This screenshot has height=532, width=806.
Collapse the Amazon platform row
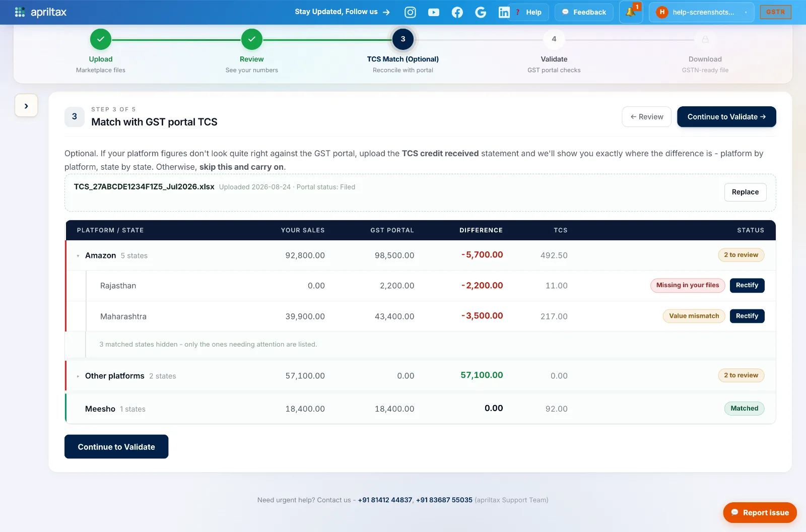pos(78,256)
